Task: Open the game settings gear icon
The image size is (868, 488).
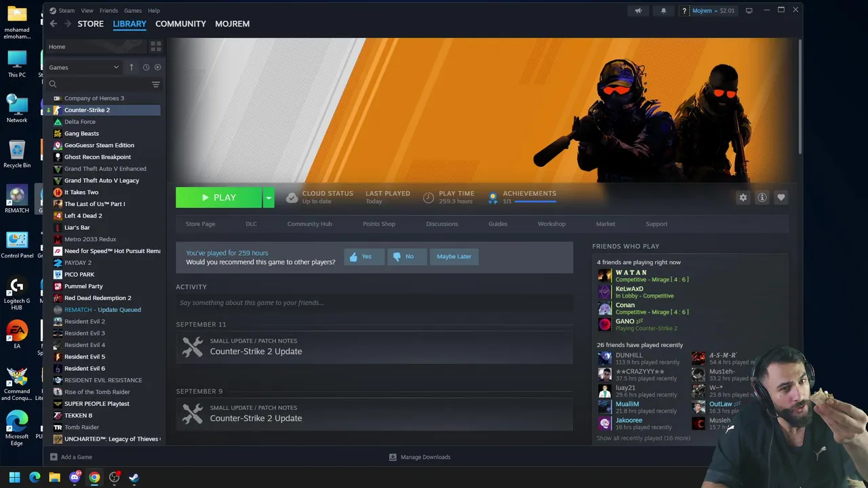Action: click(x=743, y=197)
